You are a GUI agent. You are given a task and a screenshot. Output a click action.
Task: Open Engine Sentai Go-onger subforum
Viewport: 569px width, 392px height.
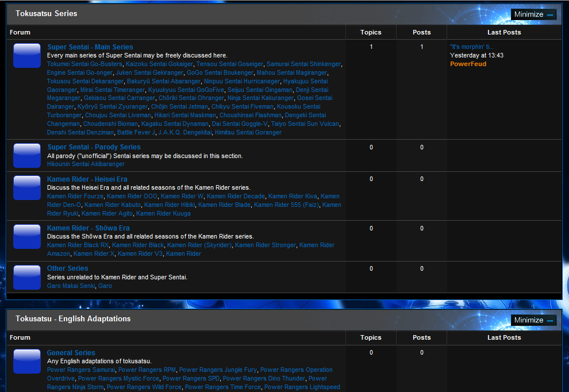pyautogui.click(x=80, y=72)
